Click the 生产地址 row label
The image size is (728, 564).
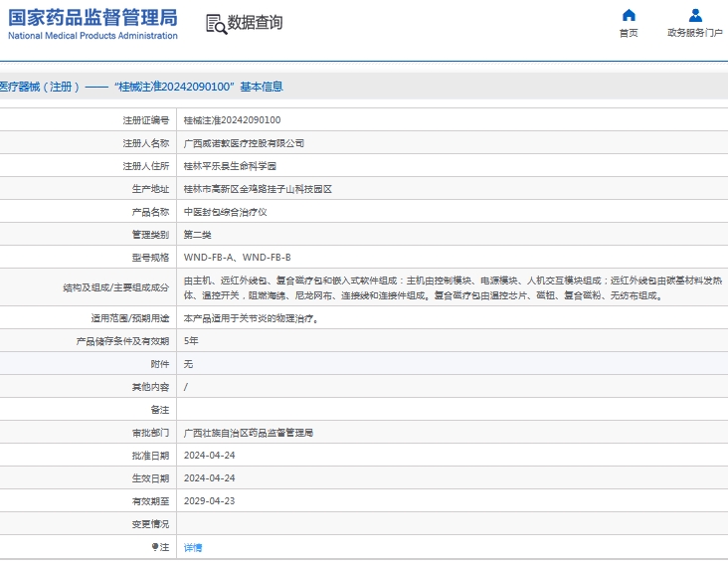[150, 189]
